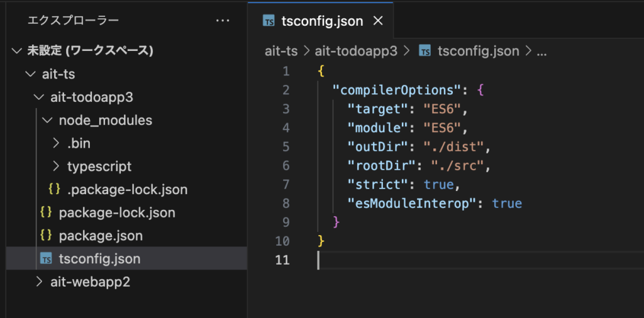The height and width of the screenshot is (318, 644).
Task: Open the Explorer panel more actions ellipsis
Action: 222,21
